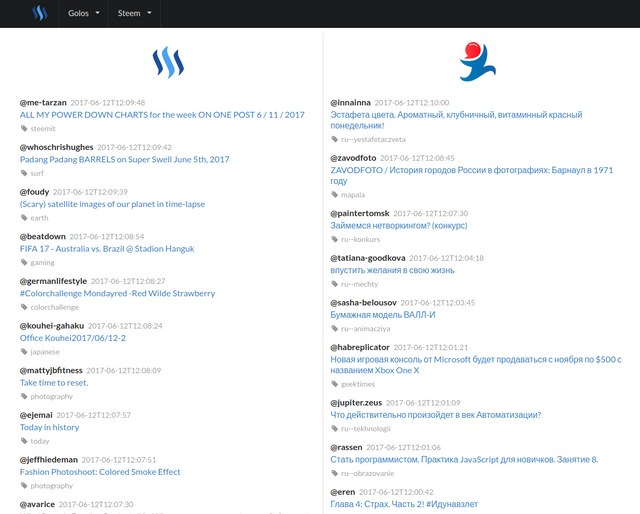Open the author link @habreplicator
The height and width of the screenshot is (514, 640).
pyautogui.click(x=360, y=347)
